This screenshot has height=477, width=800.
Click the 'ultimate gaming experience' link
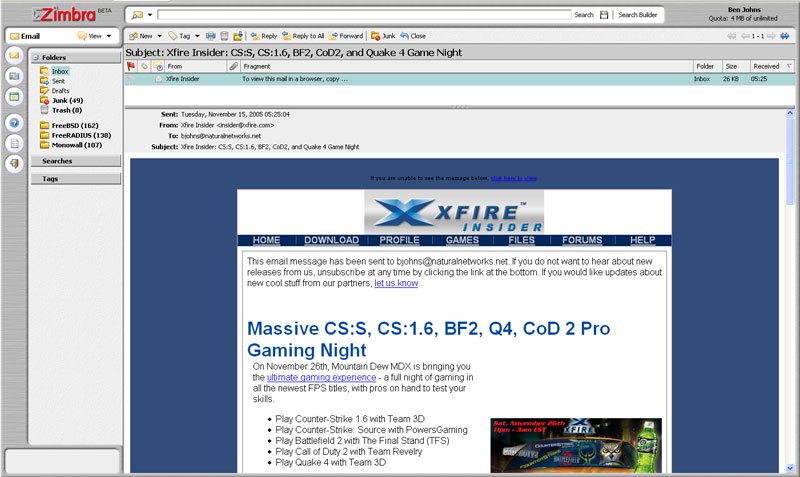pos(321,378)
